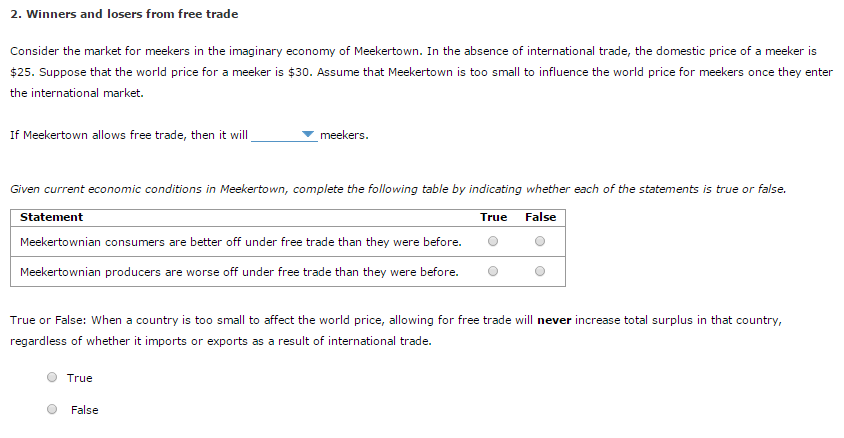Click the 'True' table column header
The height and width of the screenshot is (438, 844).
point(494,217)
